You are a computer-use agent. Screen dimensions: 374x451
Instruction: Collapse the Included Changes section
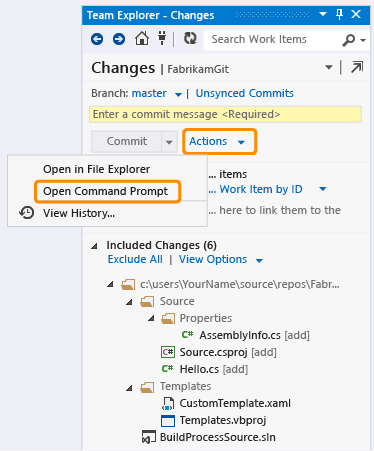(95, 246)
